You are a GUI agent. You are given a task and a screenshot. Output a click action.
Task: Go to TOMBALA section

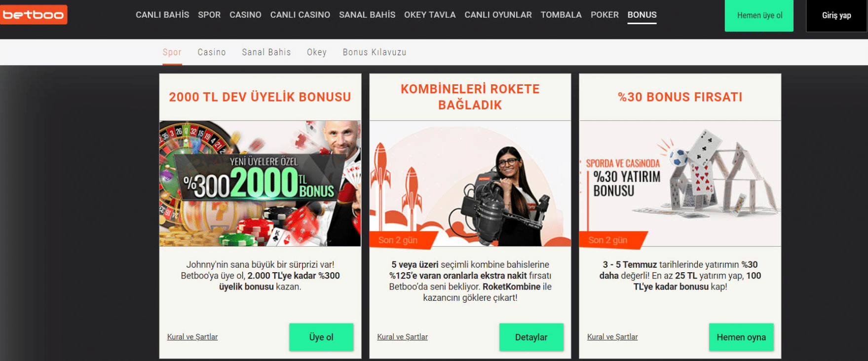tap(561, 15)
